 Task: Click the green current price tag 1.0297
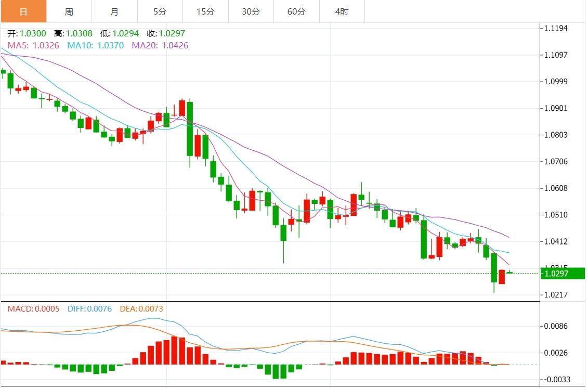pyautogui.click(x=563, y=274)
